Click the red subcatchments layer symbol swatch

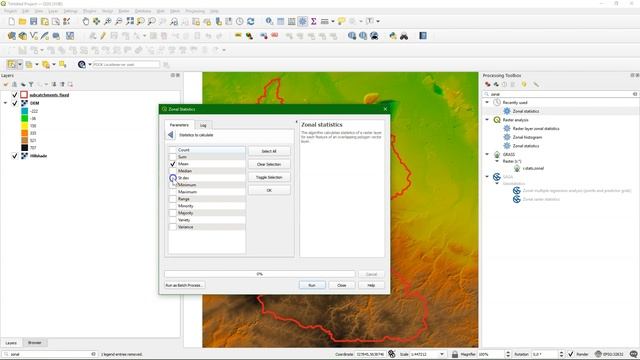[x=24, y=95]
